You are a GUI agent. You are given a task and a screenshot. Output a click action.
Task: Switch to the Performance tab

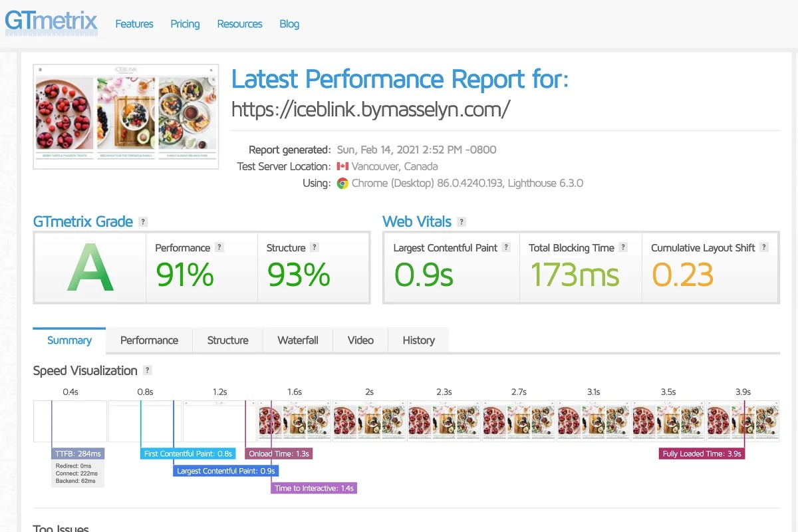149,340
